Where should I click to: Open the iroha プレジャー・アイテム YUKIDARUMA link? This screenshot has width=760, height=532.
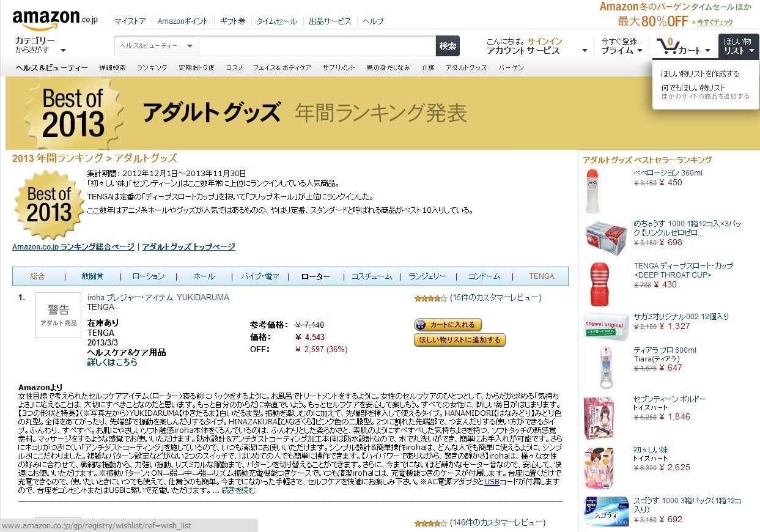[x=158, y=297]
